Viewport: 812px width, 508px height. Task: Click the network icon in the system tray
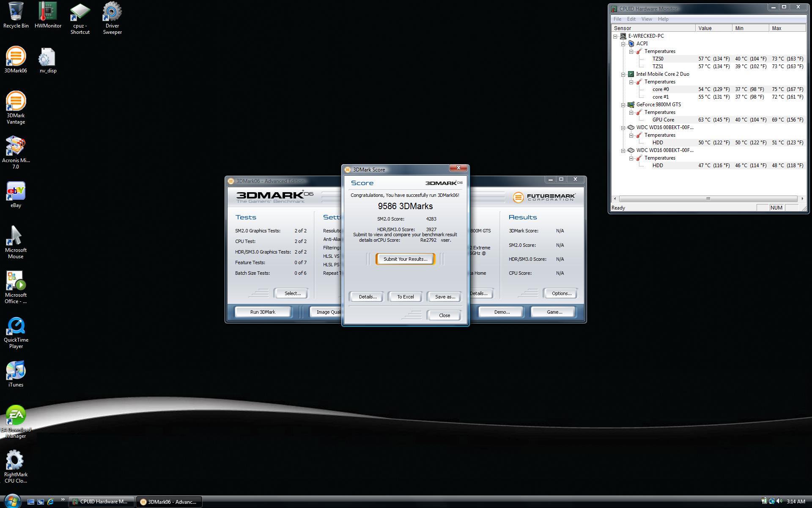point(772,501)
